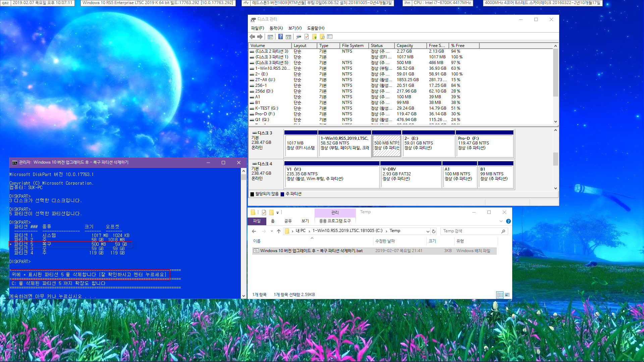Sort Explorer files by 크기 column
Screen dimensions: 644x362
click(x=440, y=241)
